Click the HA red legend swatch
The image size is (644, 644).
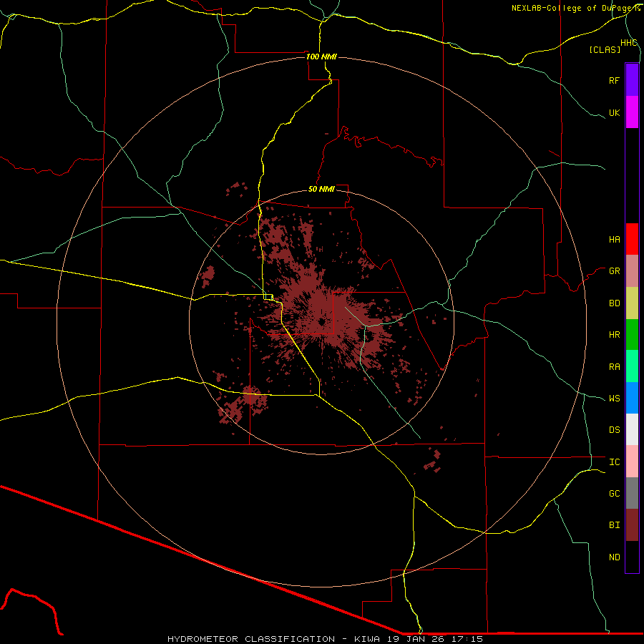(632, 239)
